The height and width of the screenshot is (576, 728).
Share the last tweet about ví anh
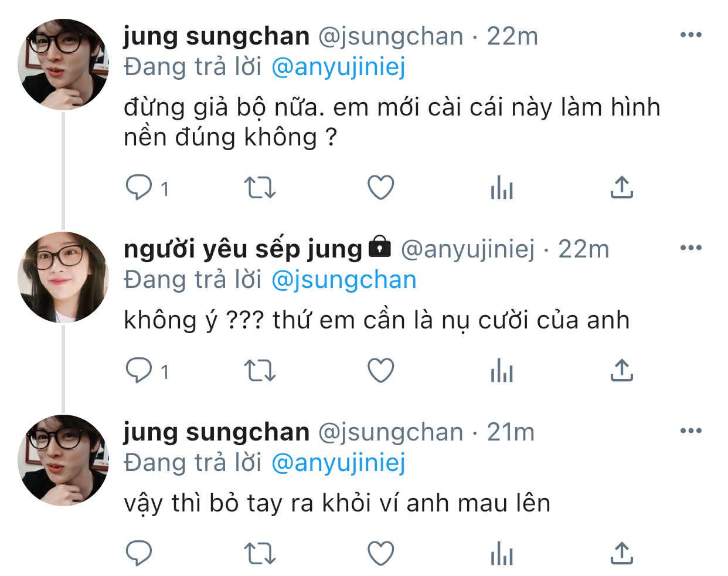click(x=621, y=553)
